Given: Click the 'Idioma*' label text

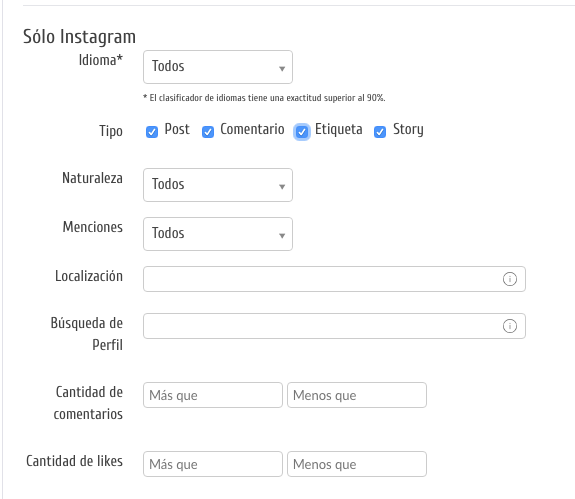Looking at the screenshot, I should click(101, 60).
